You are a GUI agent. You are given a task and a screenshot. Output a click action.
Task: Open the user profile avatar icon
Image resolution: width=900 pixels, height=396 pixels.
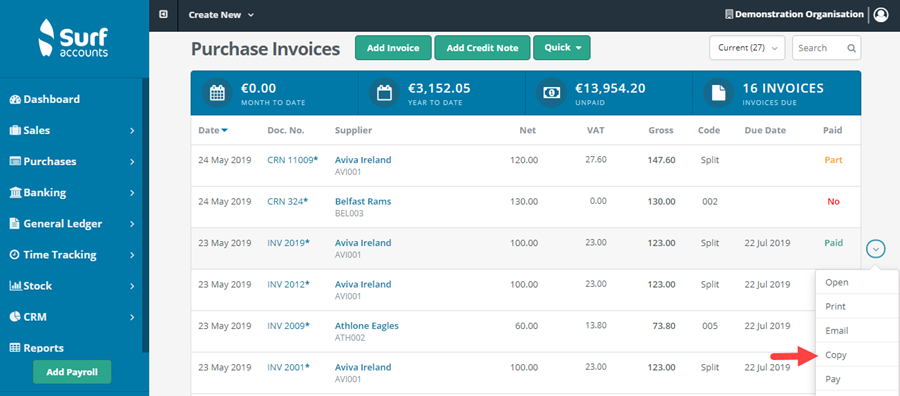point(881,15)
